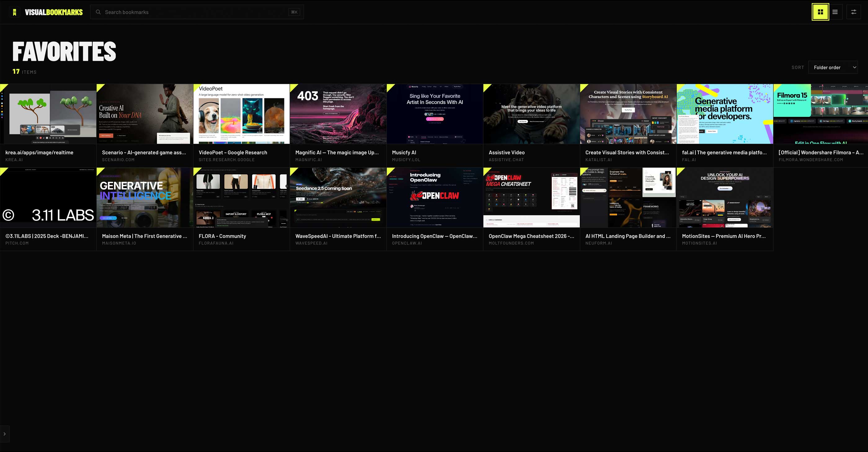
Task: Click the MAISONMETA.IO domain label
Action: coord(119,243)
